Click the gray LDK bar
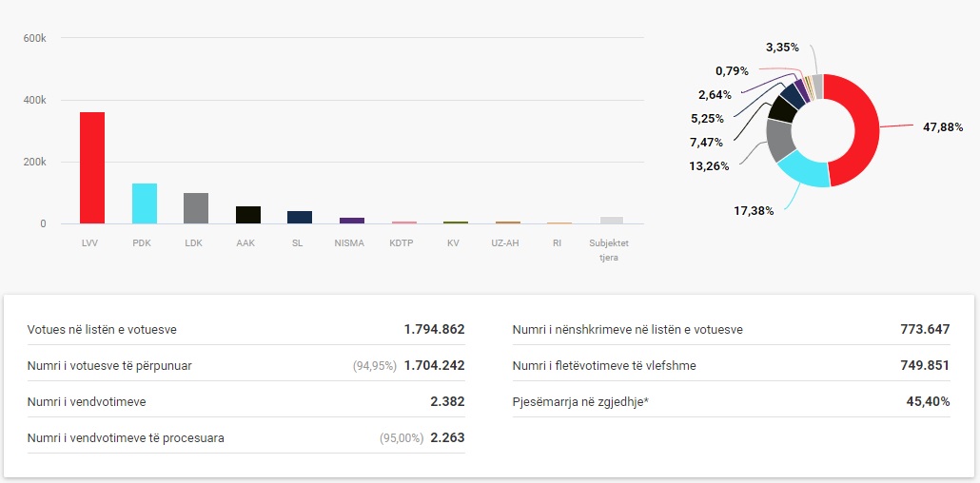 [196, 208]
